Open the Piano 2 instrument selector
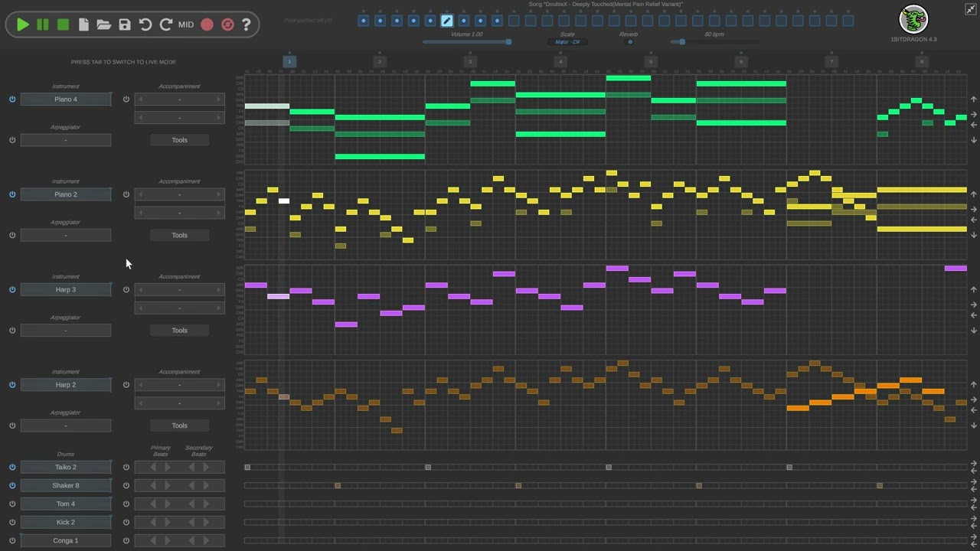The image size is (980, 551). point(66,194)
